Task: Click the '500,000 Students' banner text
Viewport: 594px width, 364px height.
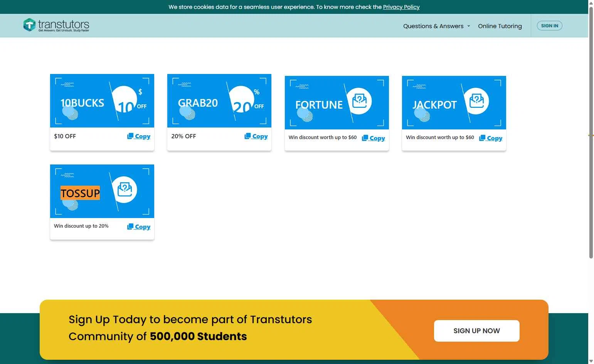Action: pos(198,336)
